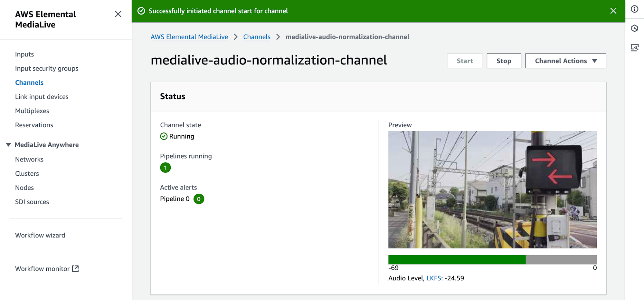Close the AWS Elemental MediaLive side navigation
644x300 pixels.
[x=118, y=14]
